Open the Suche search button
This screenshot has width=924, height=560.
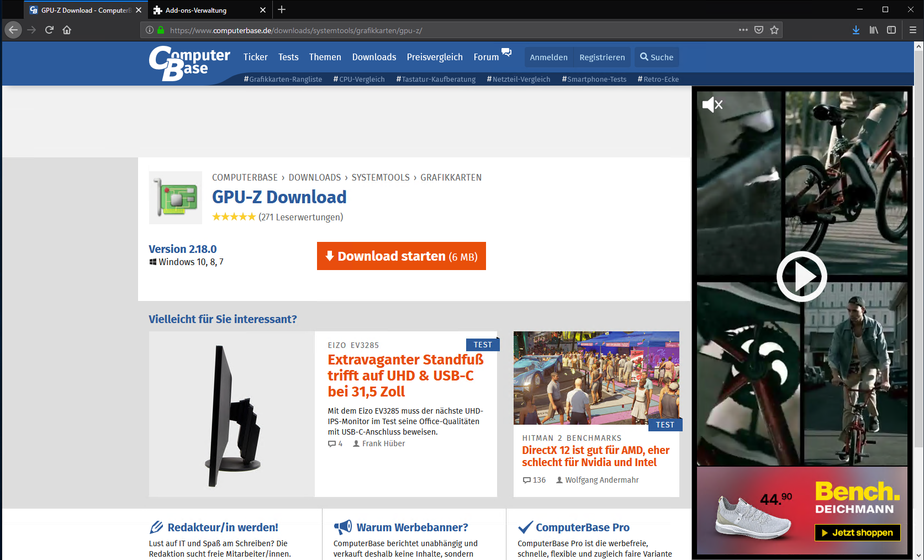click(657, 57)
